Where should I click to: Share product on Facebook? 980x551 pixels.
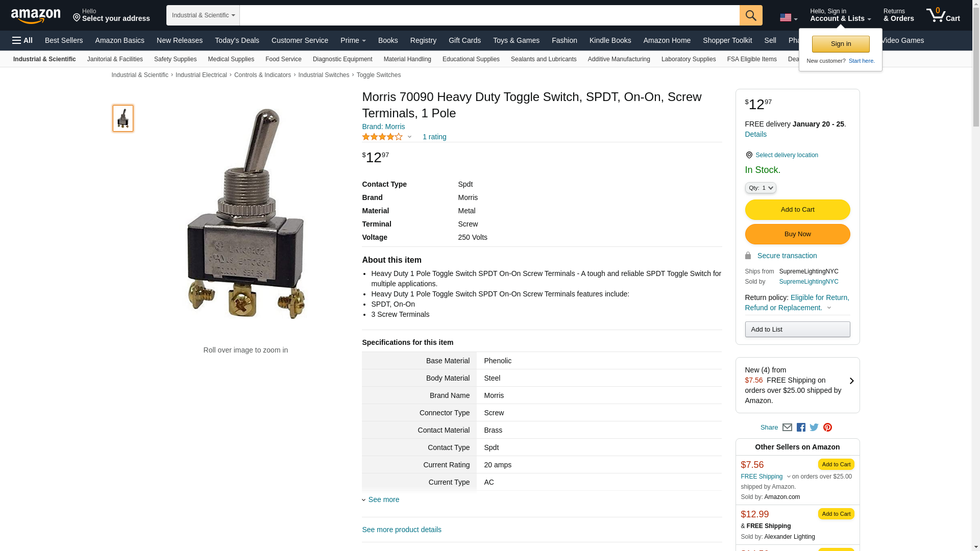(x=801, y=428)
